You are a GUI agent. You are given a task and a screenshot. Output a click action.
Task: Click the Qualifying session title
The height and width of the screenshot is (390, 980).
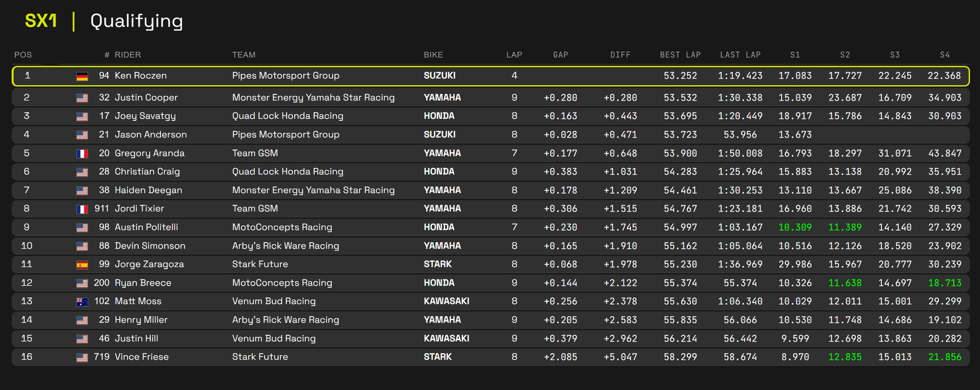point(136,21)
